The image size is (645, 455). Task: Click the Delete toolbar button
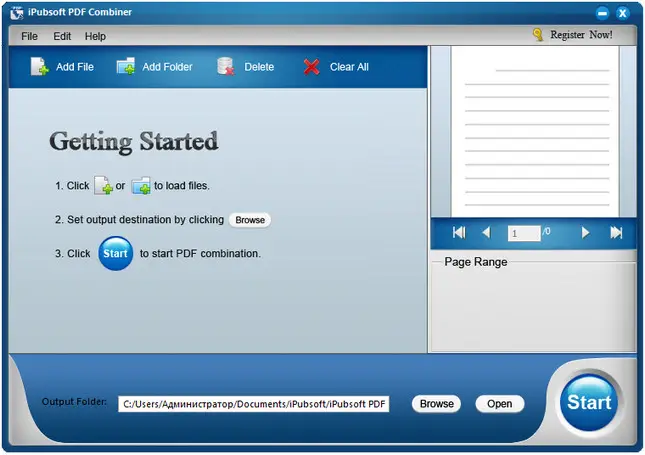click(246, 67)
